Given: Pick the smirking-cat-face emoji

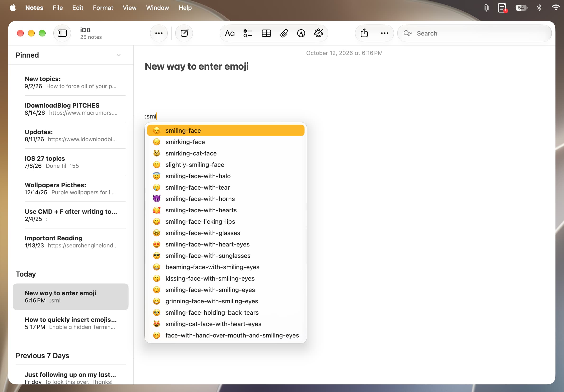Looking at the screenshot, I should click(226, 153).
